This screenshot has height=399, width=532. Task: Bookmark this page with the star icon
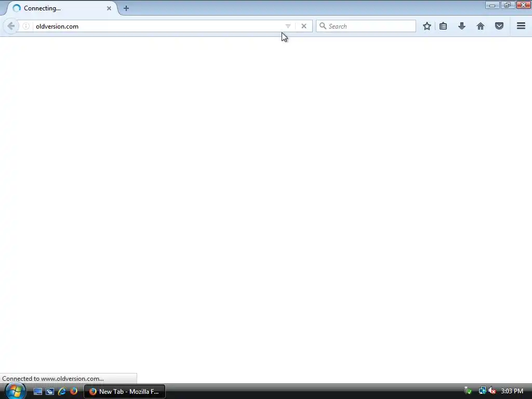(427, 26)
